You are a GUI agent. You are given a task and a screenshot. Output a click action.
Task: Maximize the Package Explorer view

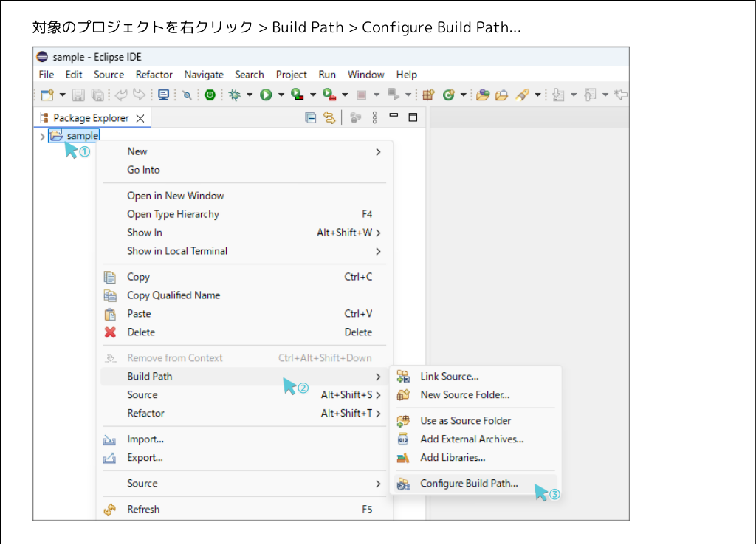(413, 117)
